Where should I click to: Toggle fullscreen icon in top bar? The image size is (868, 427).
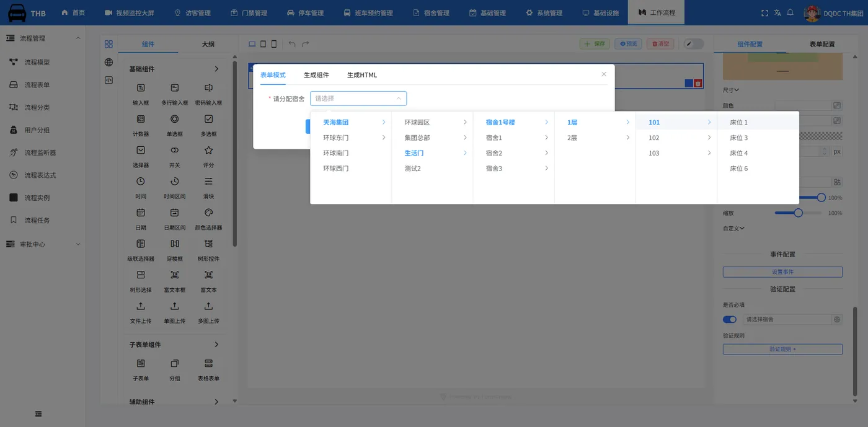(764, 12)
